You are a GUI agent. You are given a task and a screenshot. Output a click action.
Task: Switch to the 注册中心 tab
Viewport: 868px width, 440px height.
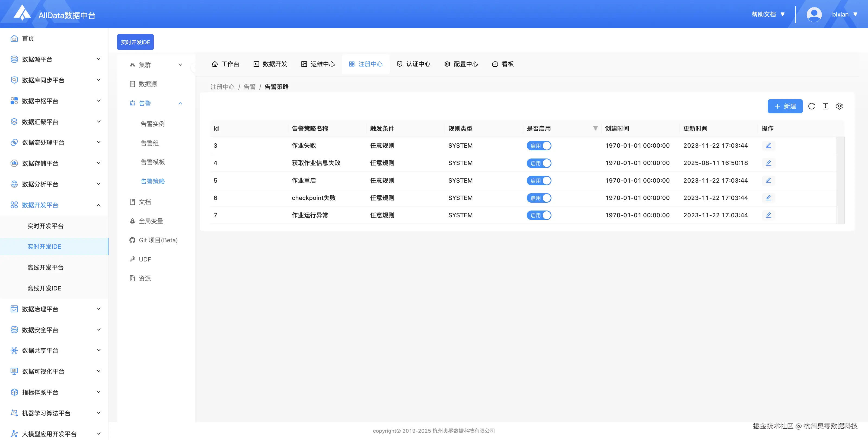coord(366,64)
